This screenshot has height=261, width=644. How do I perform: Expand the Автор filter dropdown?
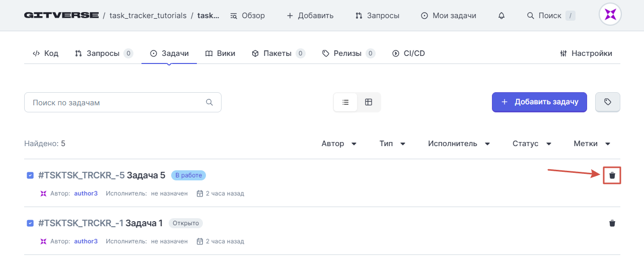(339, 144)
